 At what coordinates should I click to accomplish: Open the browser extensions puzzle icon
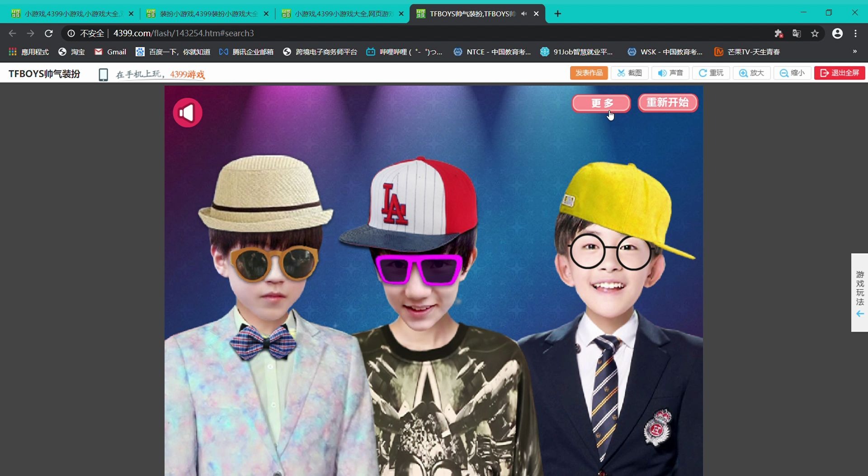778,33
